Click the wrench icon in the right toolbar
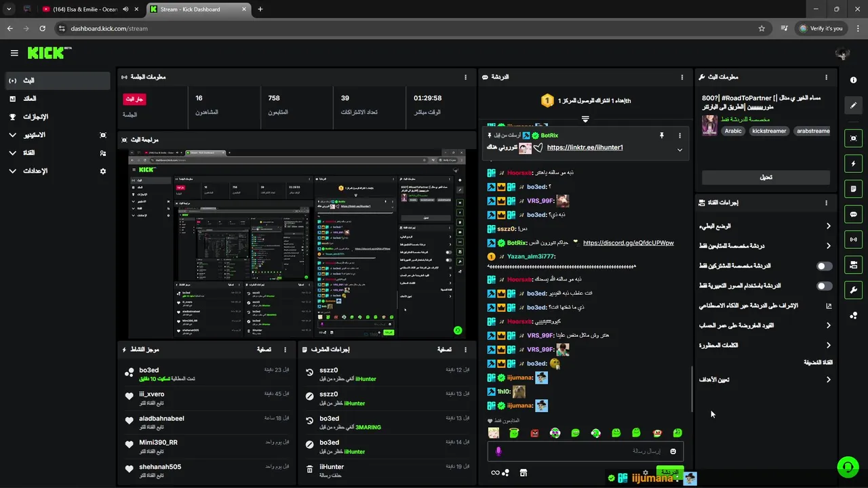This screenshot has width=868, height=488. click(x=853, y=290)
